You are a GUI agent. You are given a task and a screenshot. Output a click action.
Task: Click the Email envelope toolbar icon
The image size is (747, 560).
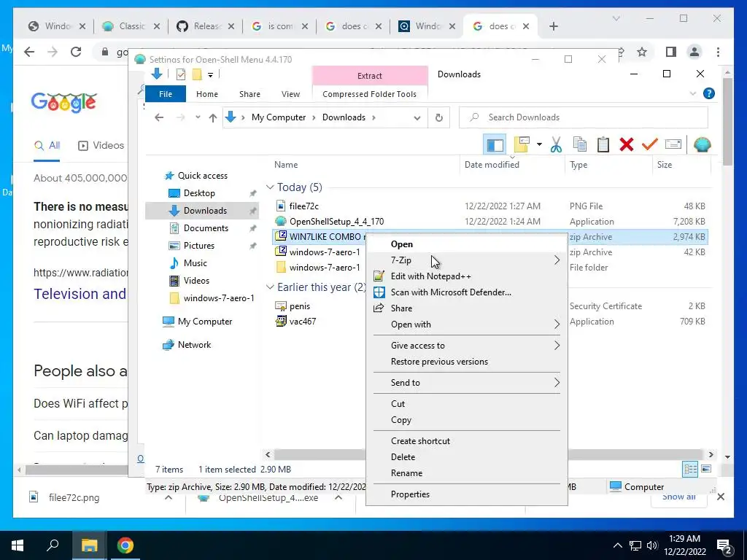(x=673, y=144)
